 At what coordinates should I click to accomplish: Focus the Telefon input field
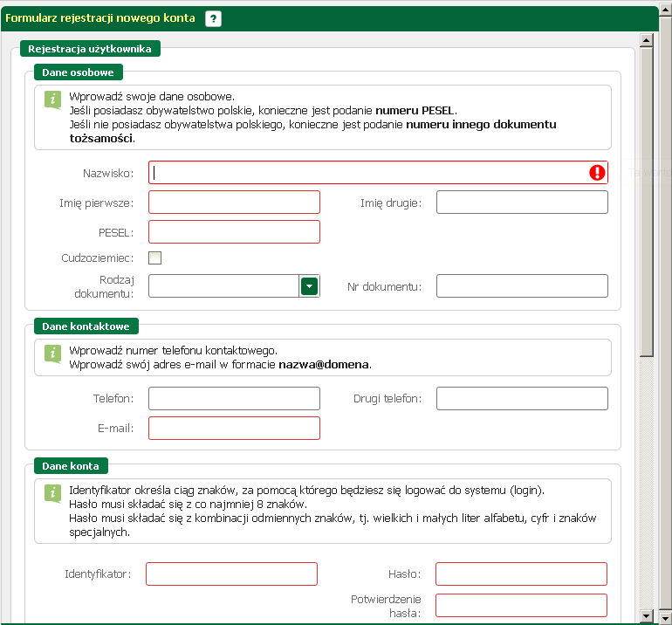tap(234, 399)
